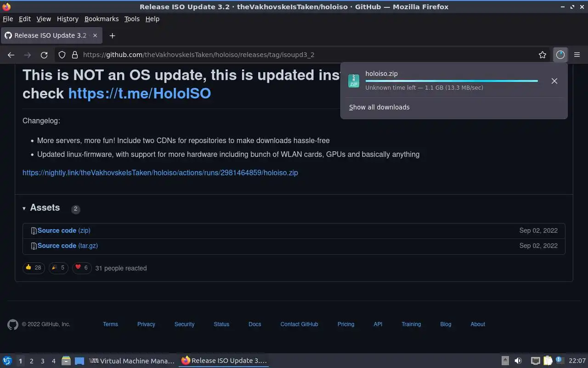The image size is (588, 368).
Task: Click the removable media eject tray icon
Action: [505, 361]
